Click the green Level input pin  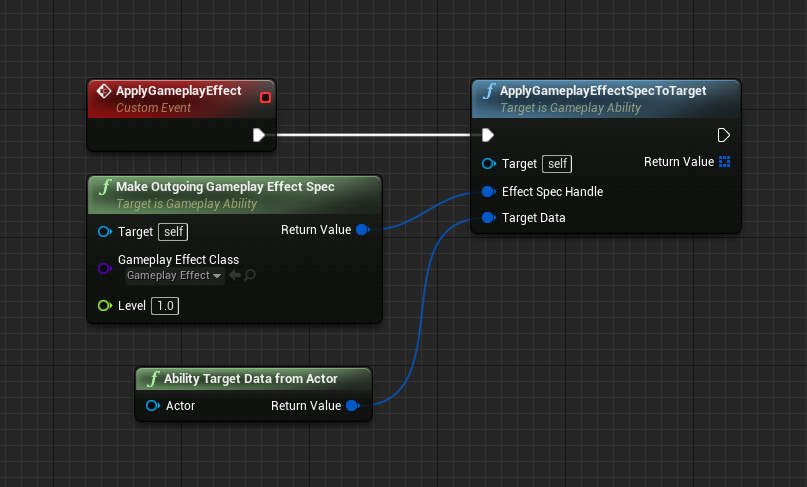click(x=104, y=306)
